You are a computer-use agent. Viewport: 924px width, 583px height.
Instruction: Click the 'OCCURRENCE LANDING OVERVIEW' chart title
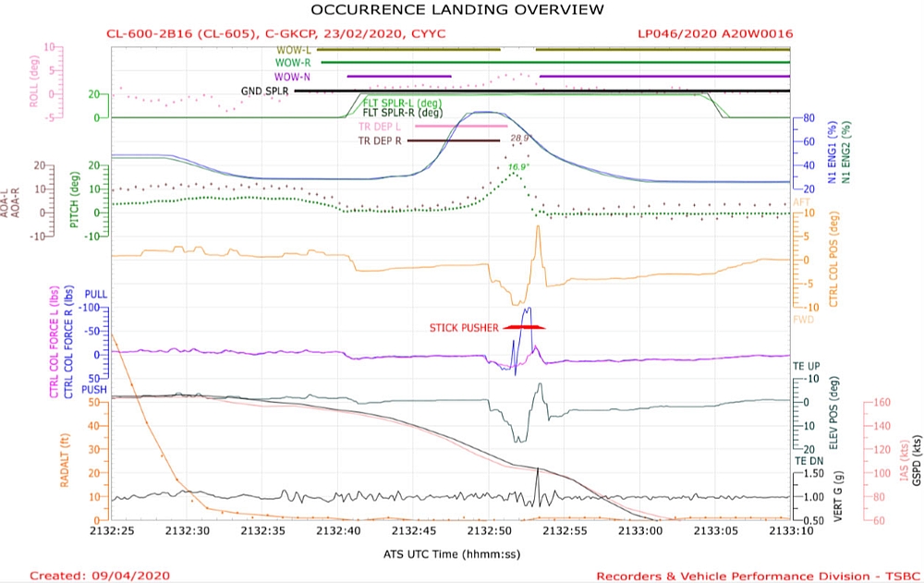click(x=457, y=10)
